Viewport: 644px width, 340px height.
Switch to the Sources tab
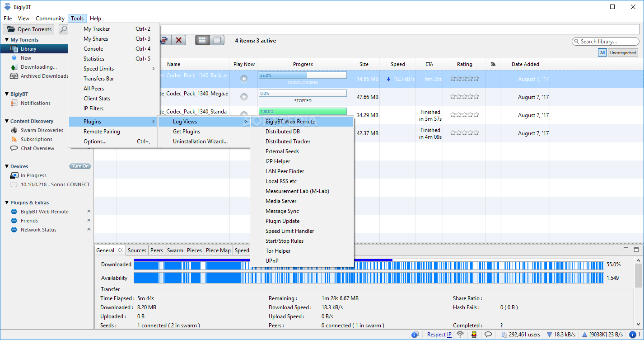pyautogui.click(x=137, y=250)
